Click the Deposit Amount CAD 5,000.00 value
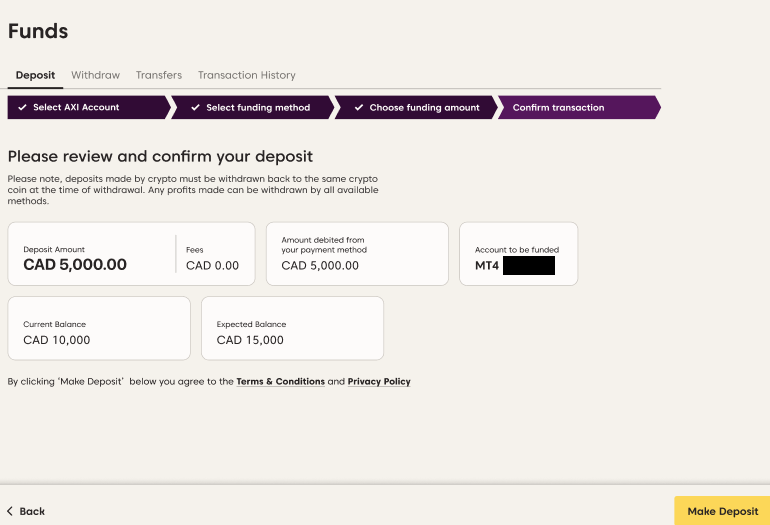 tap(75, 265)
